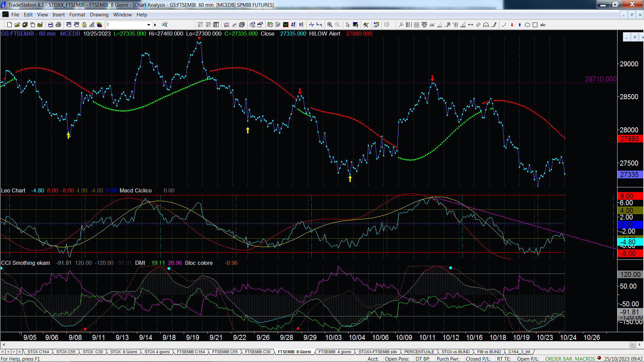This screenshot has width=644, height=362.
Task: Click the horizontal scrollbar right arrow
Action: tap(640, 345)
